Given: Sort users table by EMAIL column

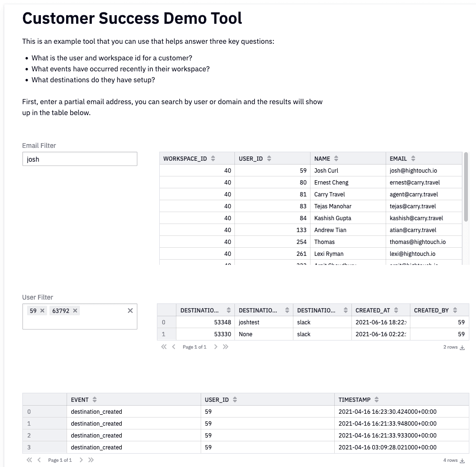Looking at the screenshot, I should [x=413, y=158].
